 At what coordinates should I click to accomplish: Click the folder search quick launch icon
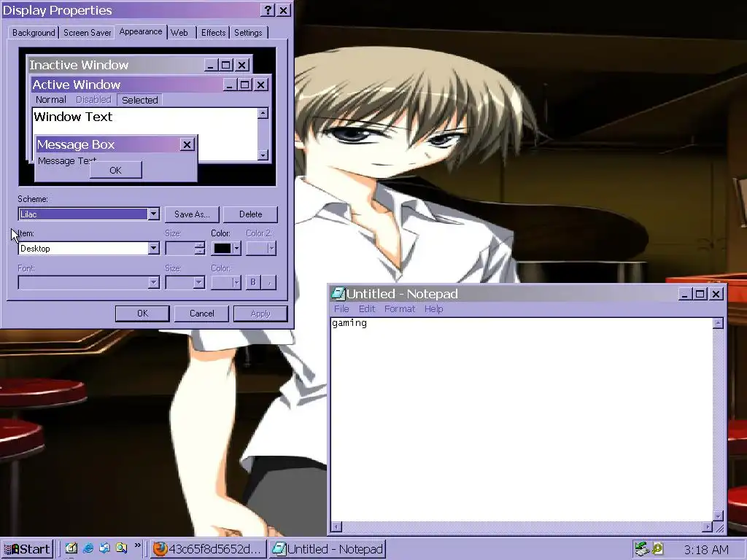(x=122, y=548)
